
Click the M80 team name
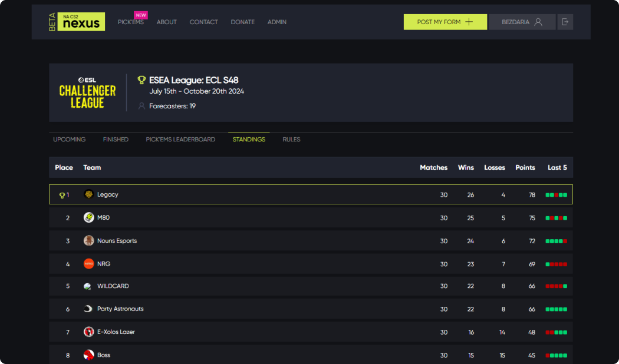point(103,217)
